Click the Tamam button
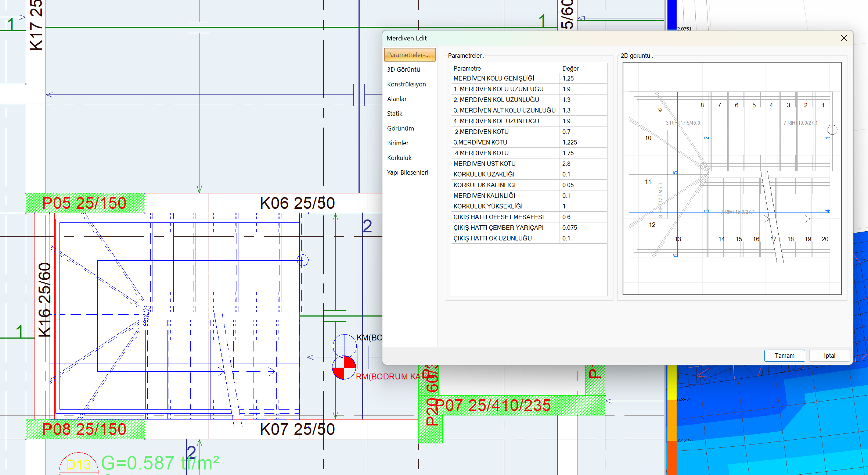Viewport: 868px width, 475px height. [784, 356]
